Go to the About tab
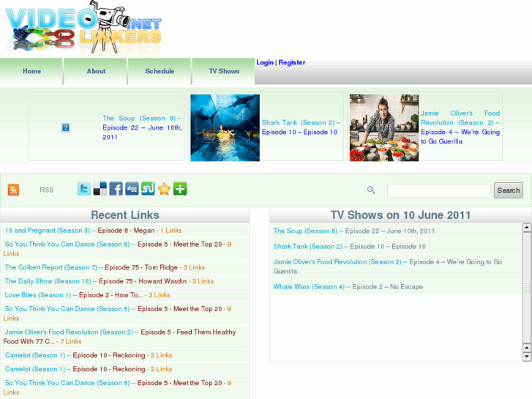Viewport: 532px width, 399px height. coord(96,71)
